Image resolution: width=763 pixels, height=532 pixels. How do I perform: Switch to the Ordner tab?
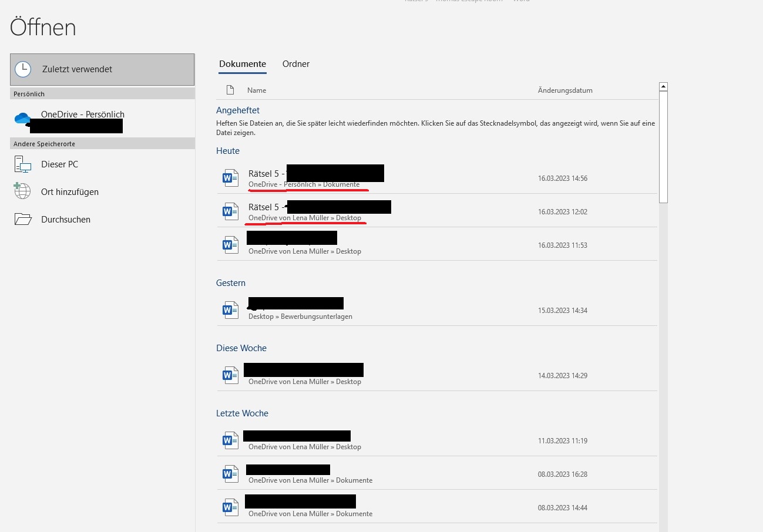click(x=295, y=64)
